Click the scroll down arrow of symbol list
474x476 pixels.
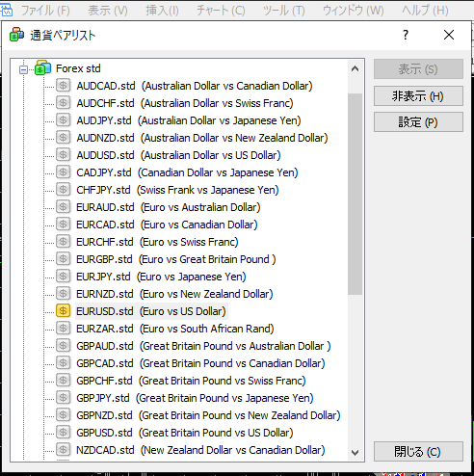coord(355,453)
